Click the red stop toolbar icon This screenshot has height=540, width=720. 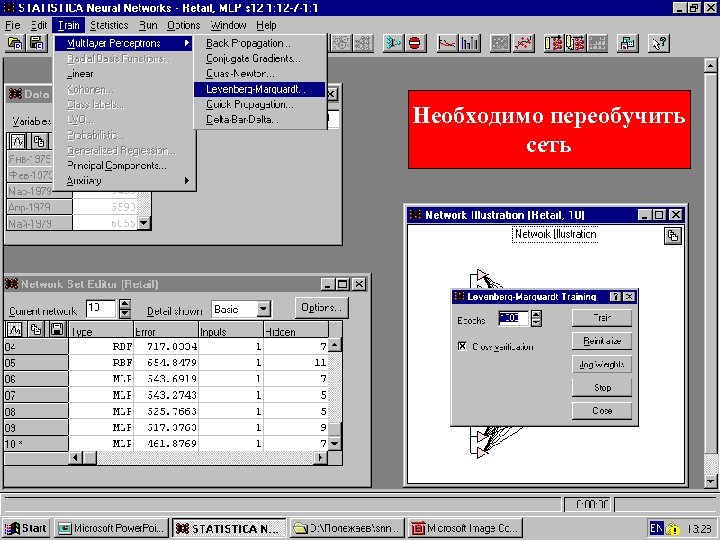tap(415, 44)
